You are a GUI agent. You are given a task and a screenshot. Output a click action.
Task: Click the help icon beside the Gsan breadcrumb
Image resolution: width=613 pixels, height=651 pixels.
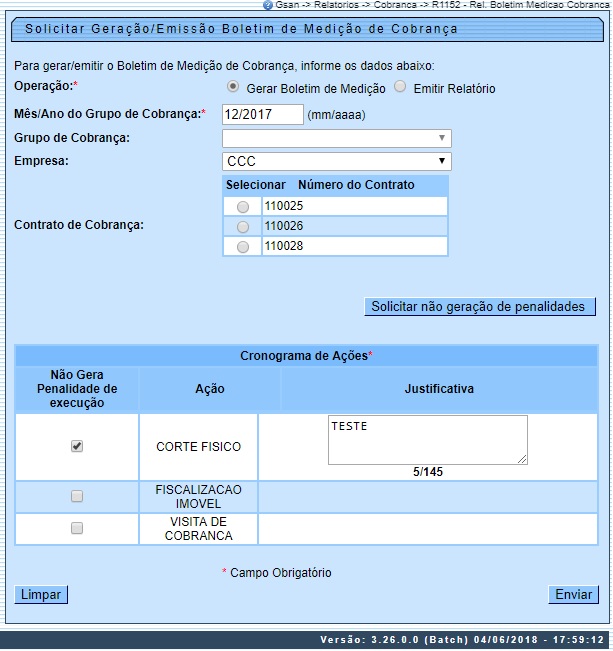pyautogui.click(x=268, y=5)
